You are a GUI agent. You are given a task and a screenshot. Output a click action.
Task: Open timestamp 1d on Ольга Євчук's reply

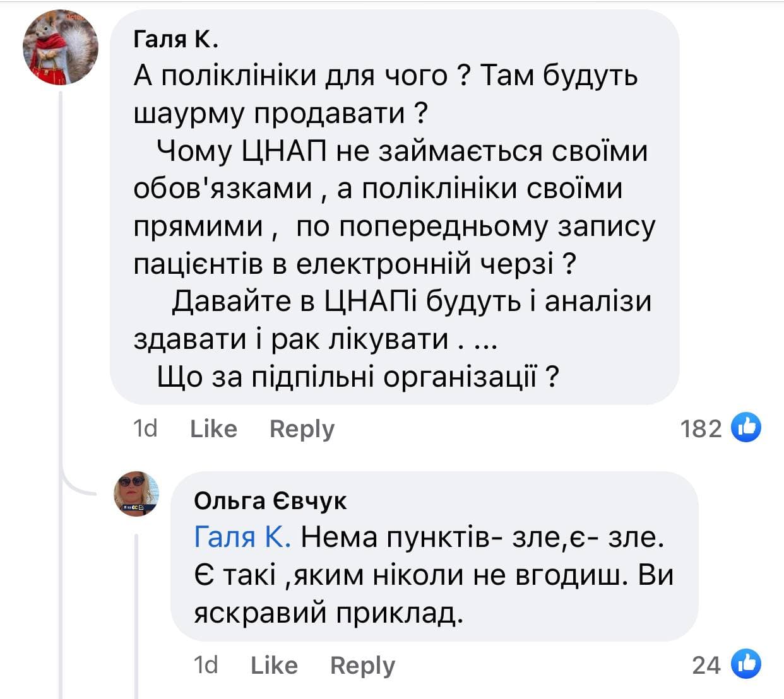coord(206,665)
